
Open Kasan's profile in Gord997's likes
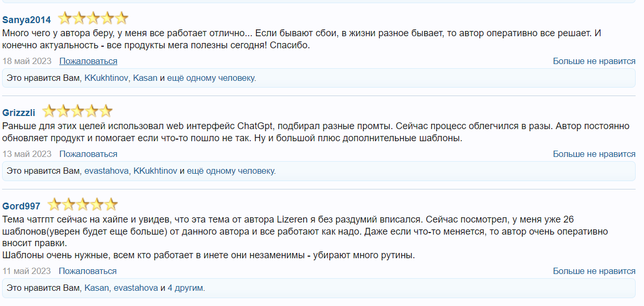pyautogui.click(x=97, y=288)
